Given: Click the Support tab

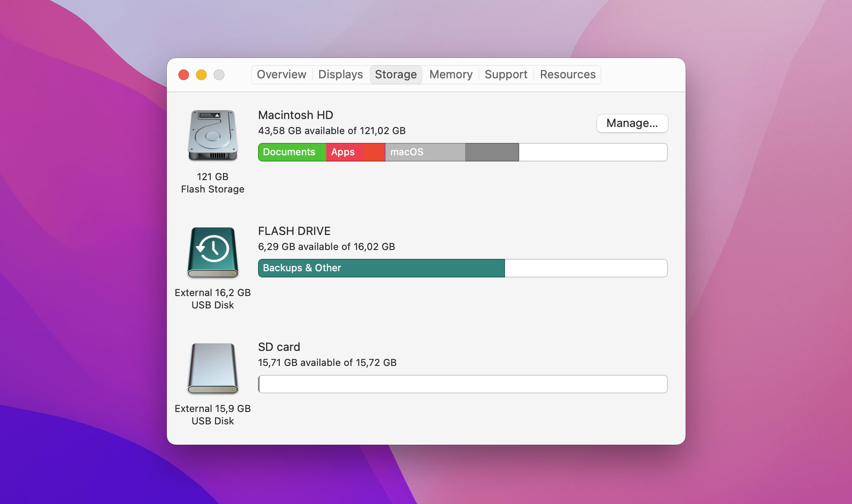Looking at the screenshot, I should pos(506,74).
